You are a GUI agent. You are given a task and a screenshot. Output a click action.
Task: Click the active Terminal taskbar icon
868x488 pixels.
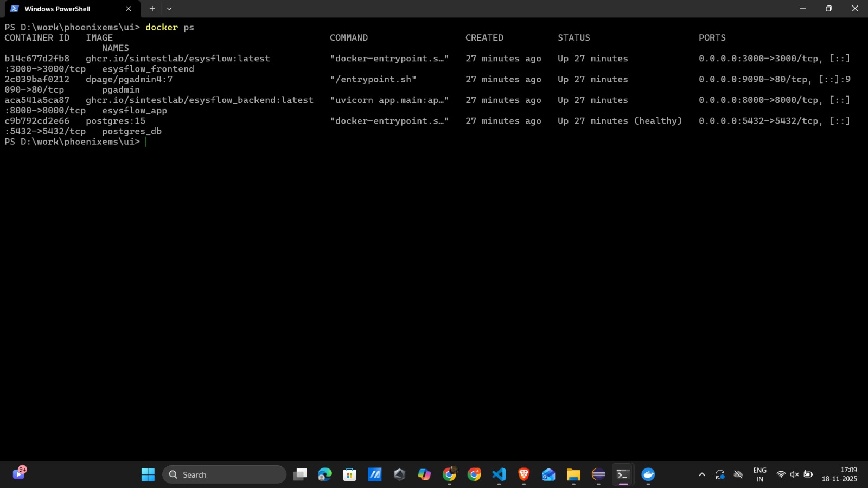pos(623,474)
